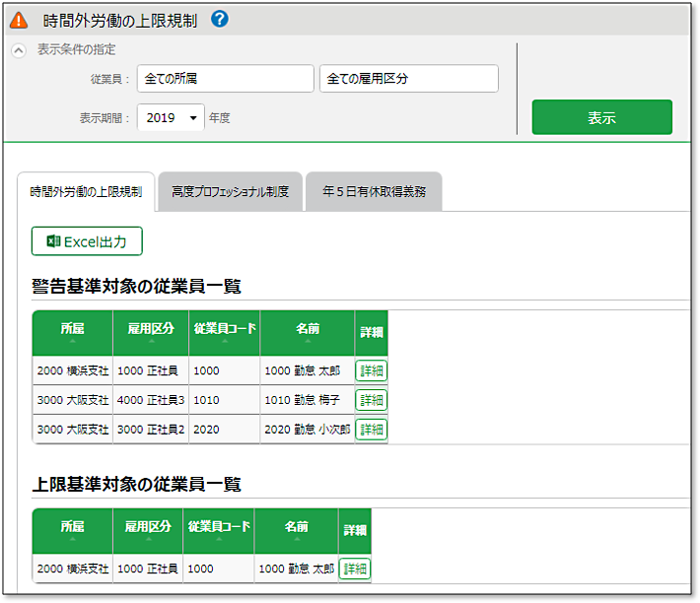Screen dimensions: 700x603
Task: Click 1010 勤怠 梅子 name cell
Action: tap(308, 400)
